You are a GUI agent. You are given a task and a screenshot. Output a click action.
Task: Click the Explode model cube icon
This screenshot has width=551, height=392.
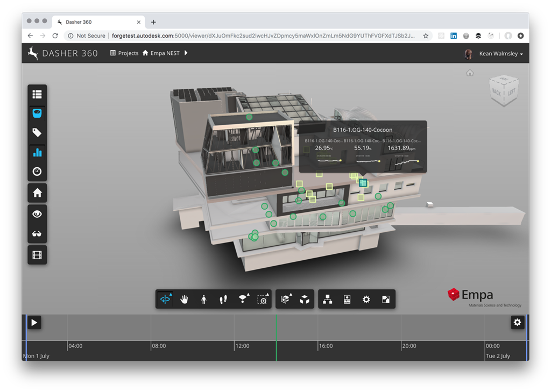coord(305,300)
